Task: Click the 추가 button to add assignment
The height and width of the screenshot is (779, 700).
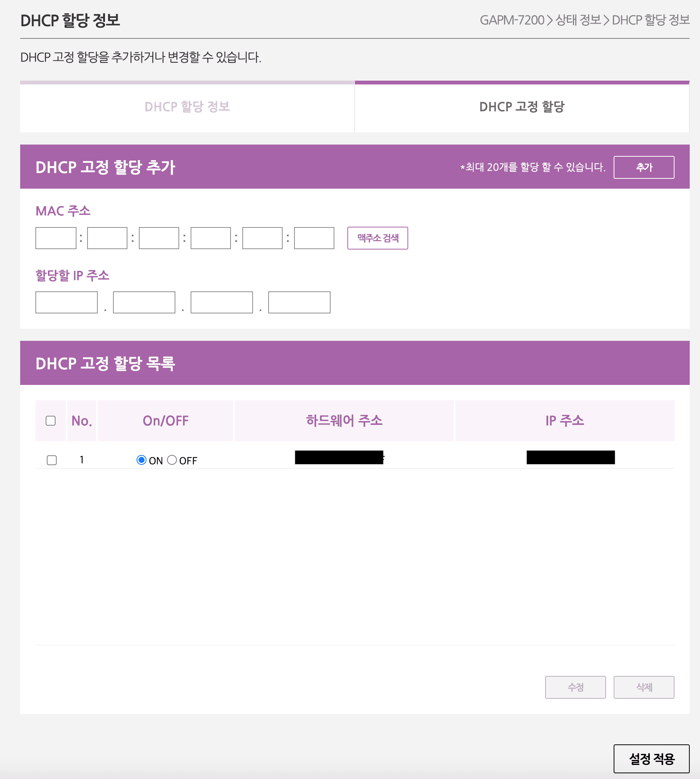Action: click(x=643, y=167)
